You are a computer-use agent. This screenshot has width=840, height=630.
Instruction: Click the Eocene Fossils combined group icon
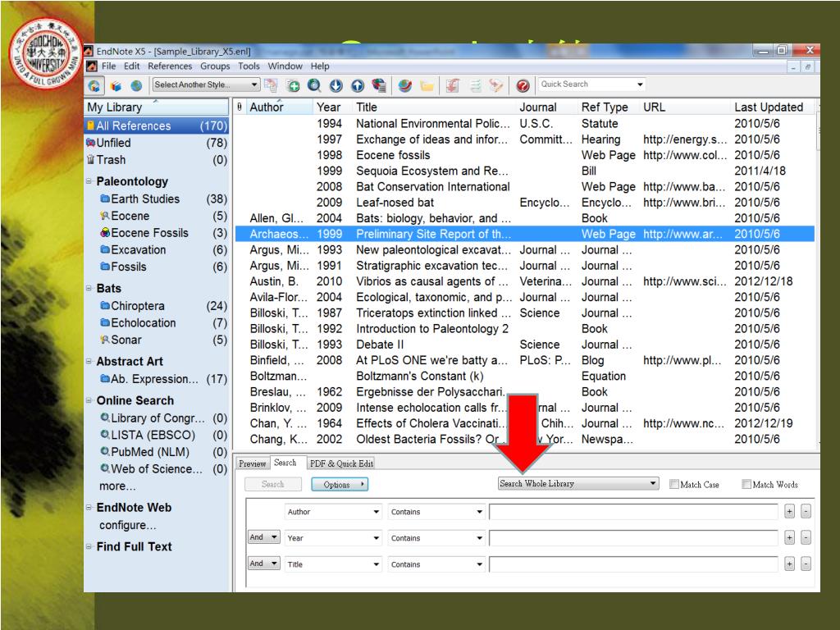click(105, 233)
